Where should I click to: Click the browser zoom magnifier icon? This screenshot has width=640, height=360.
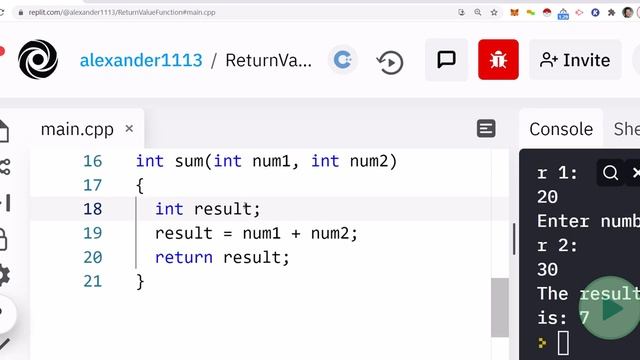(x=478, y=12)
